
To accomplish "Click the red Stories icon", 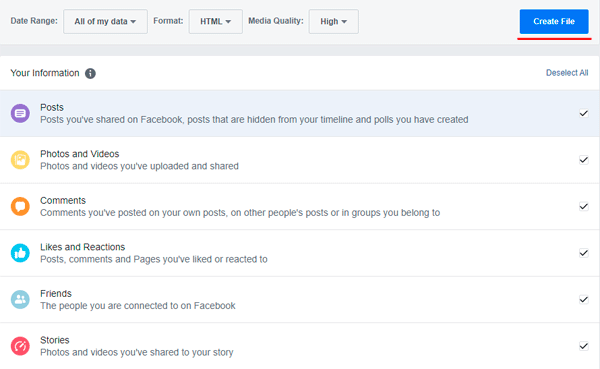I will tap(20, 346).
